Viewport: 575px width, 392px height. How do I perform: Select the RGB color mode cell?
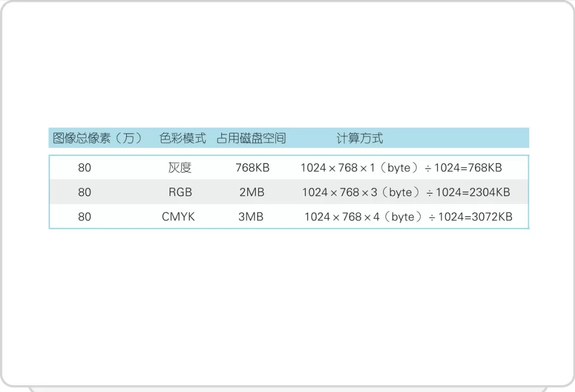pyautogui.click(x=180, y=192)
